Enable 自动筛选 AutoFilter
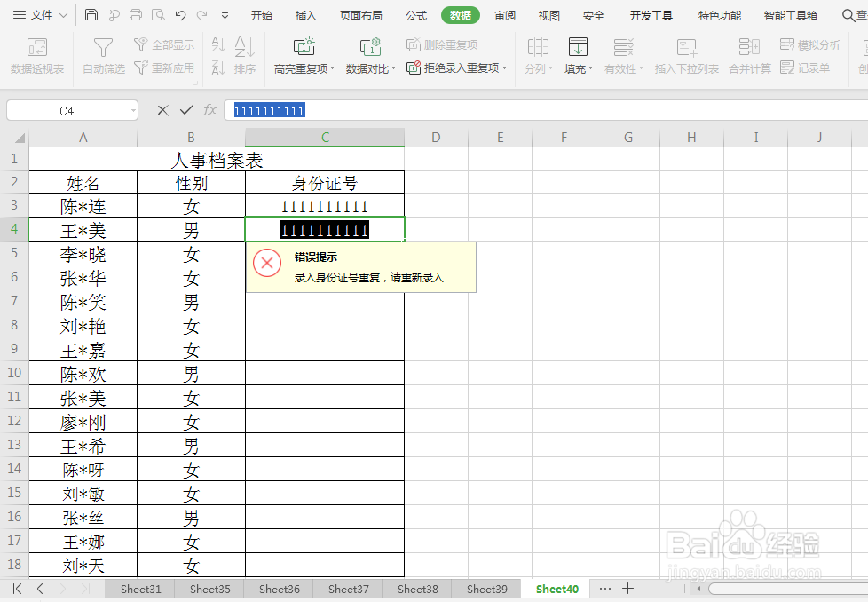This screenshot has height=602, width=868. point(102,55)
